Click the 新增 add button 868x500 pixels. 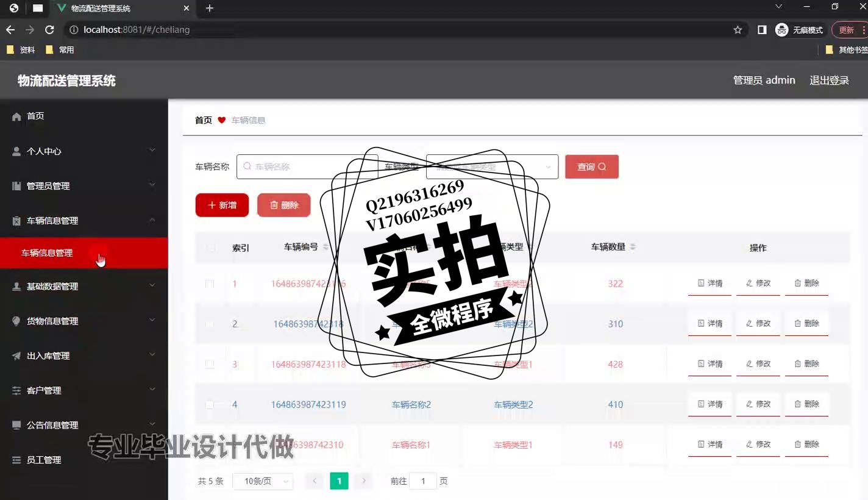coord(222,205)
